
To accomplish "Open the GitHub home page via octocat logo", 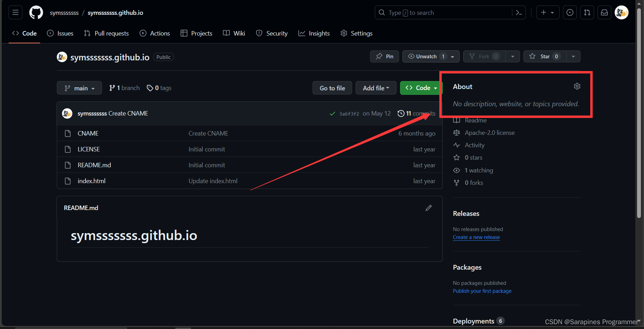I will (x=36, y=12).
